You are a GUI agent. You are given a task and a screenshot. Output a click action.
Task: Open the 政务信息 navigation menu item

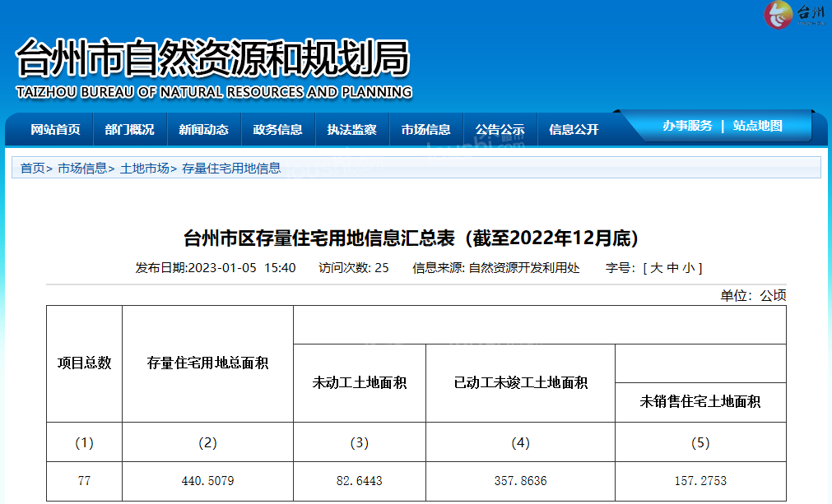(277, 129)
